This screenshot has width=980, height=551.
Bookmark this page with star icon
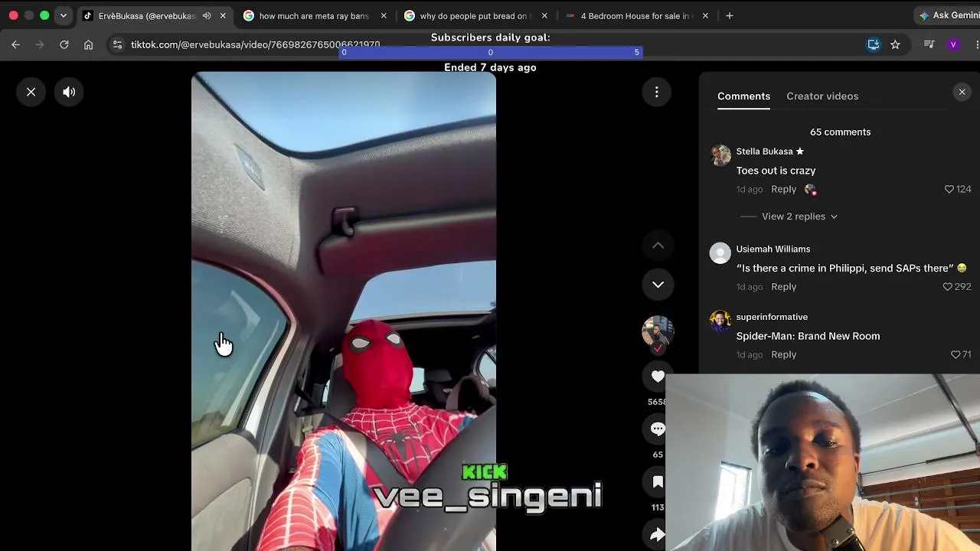(895, 45)
